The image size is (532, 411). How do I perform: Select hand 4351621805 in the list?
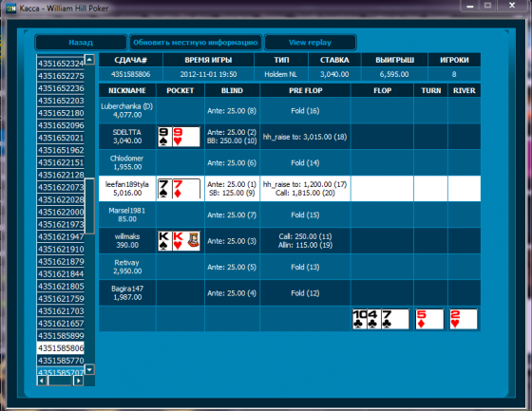pos(61,287)
